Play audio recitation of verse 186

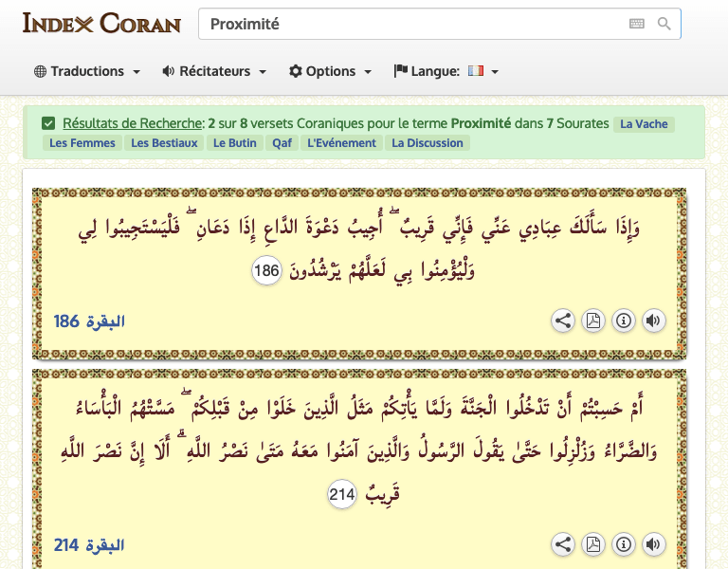tap(653, 321)
